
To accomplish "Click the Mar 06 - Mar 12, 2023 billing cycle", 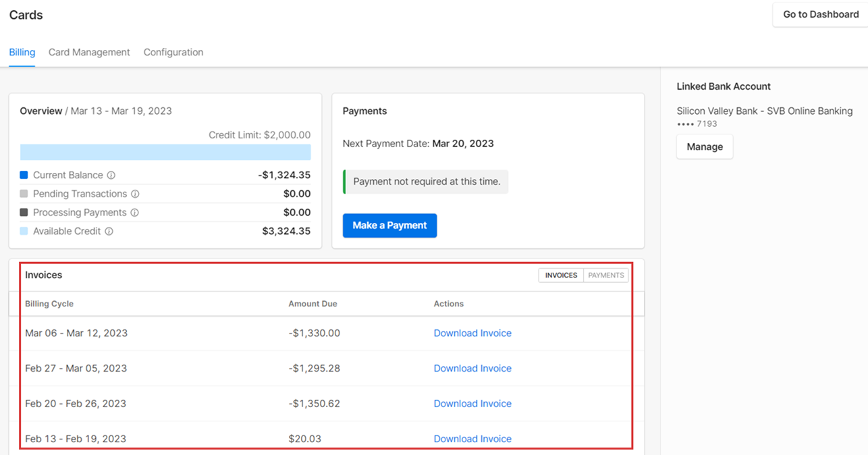I will point(76,333).
